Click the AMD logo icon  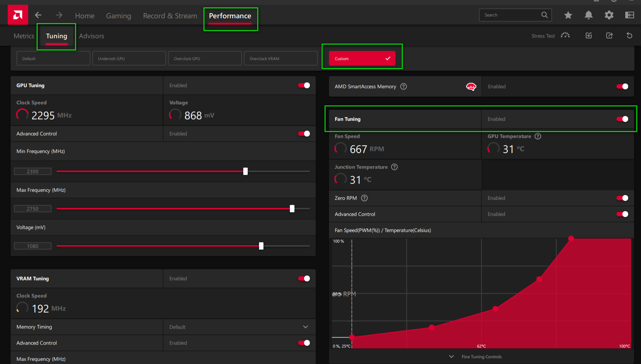(x=18, y=15)
